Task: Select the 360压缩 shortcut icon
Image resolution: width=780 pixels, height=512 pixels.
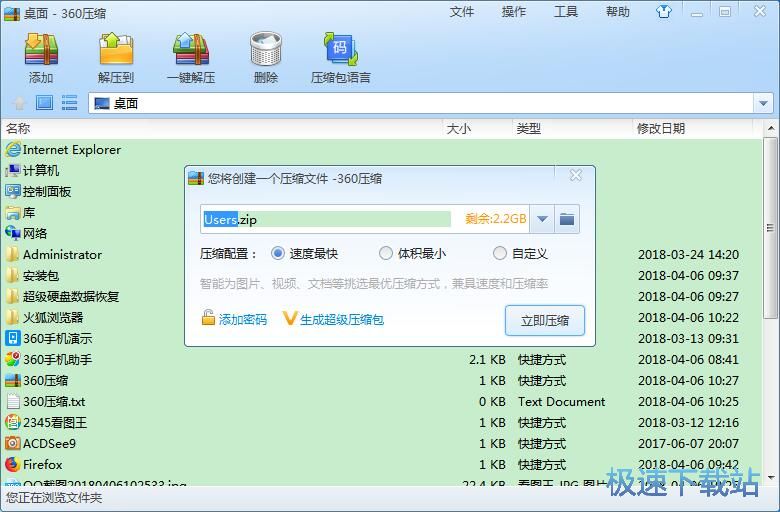Action: coord(13,381)
